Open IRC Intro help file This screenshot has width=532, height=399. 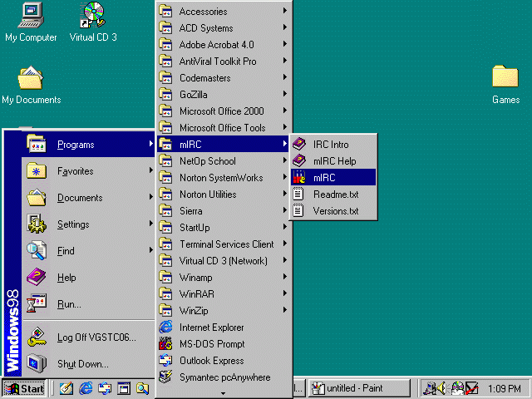coord(333,144)
